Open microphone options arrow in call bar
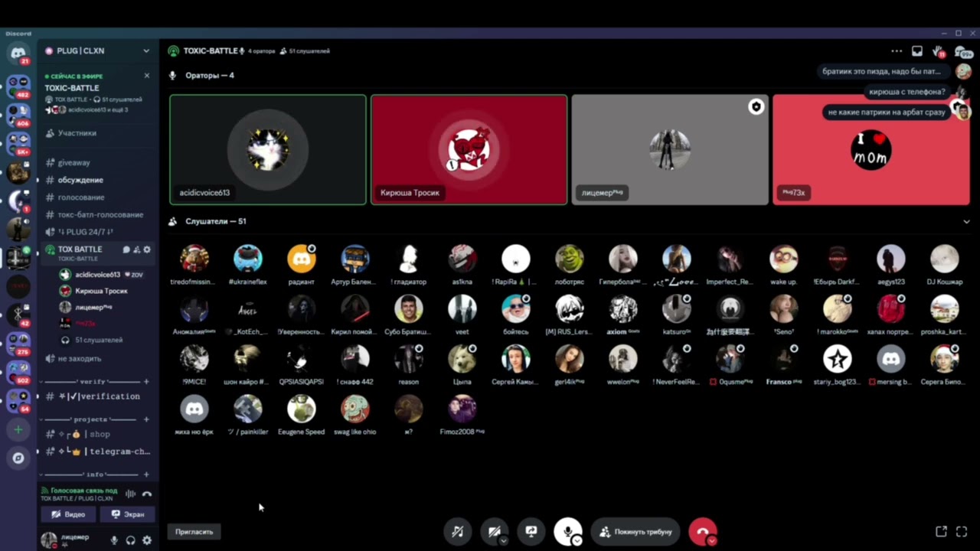980x551 pixels. click(577, 540)
